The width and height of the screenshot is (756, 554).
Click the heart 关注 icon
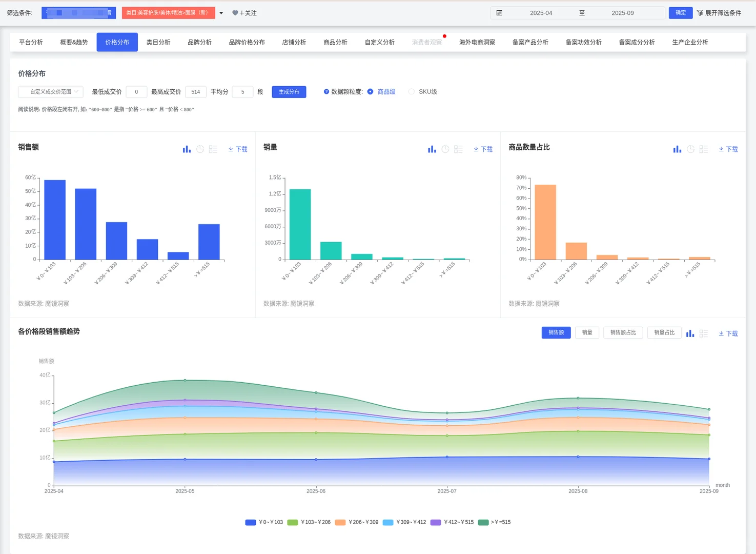(x=235, y=13)
